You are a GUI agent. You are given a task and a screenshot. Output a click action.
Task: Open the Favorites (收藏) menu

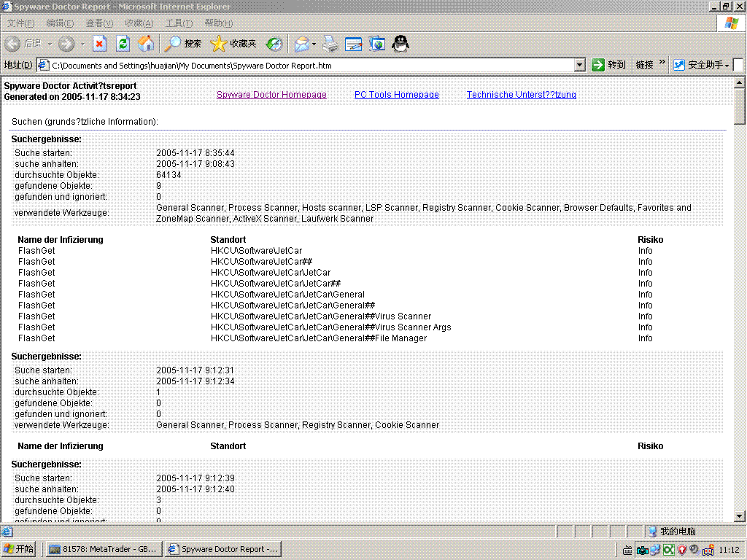(x=139, y=23)
